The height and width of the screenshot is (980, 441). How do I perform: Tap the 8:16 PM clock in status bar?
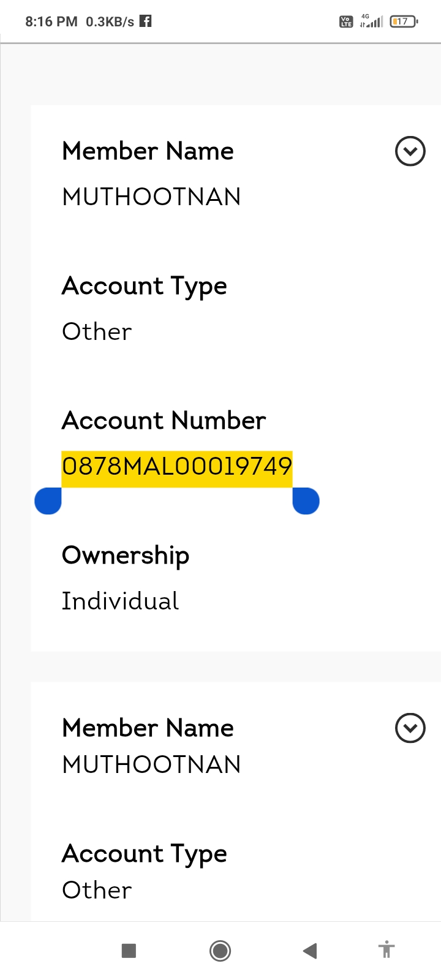click(51, 22)
